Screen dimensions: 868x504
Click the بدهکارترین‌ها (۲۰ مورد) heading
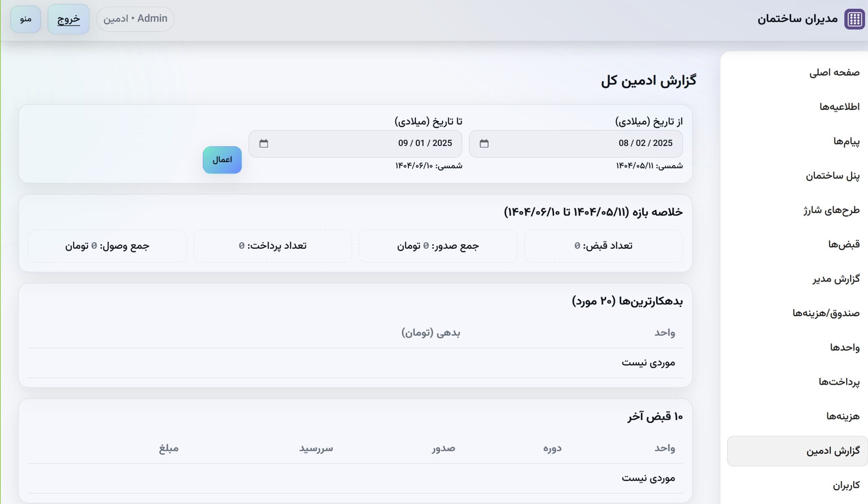pos(627,301)
